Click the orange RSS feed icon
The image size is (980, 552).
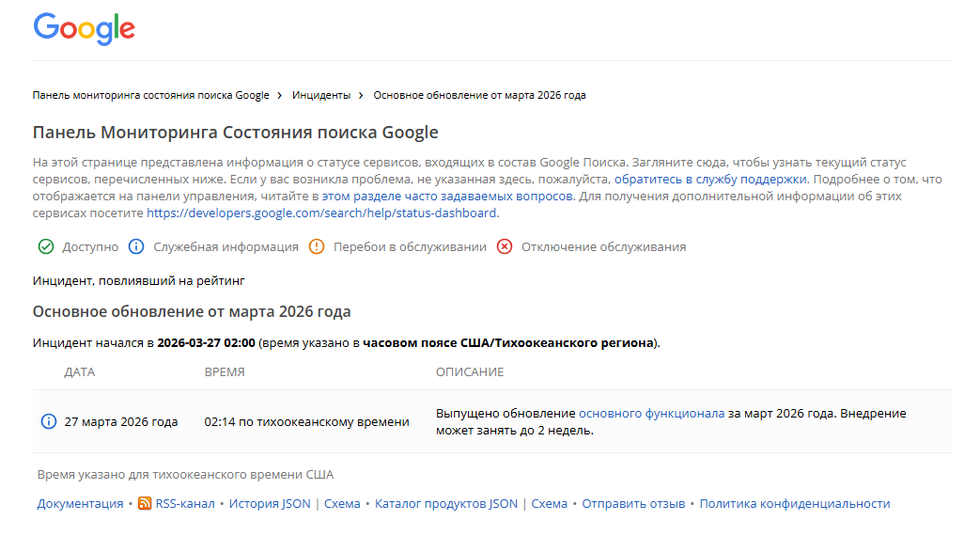point(145,504)
